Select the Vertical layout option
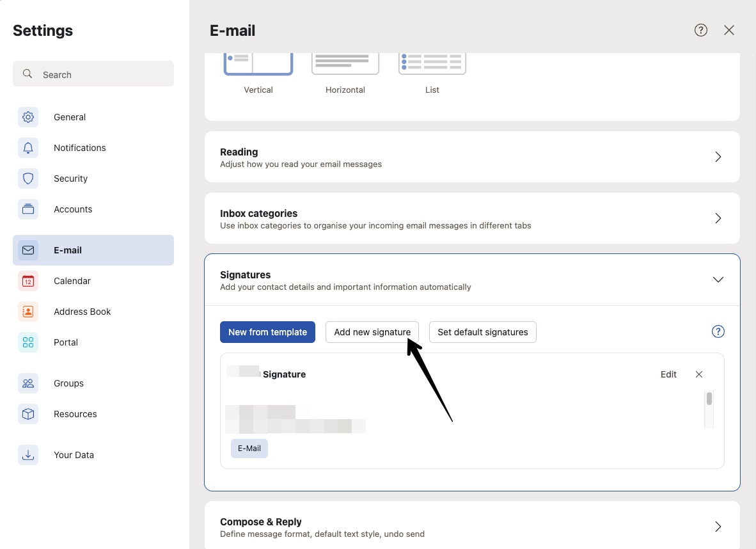The image size is (756, 549). click(x=258, y=65)
